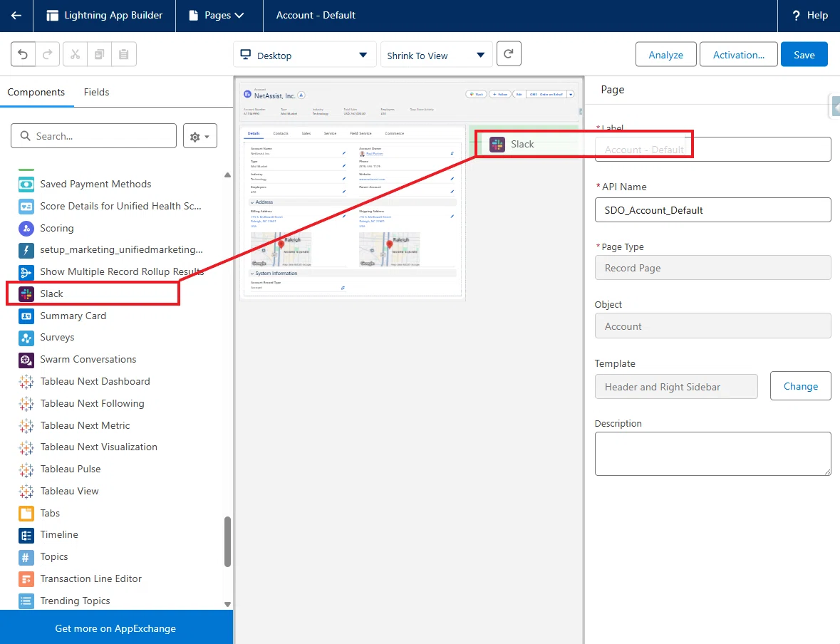
Task: Click the Swarm Conversations icon
Action: point(26,360)
